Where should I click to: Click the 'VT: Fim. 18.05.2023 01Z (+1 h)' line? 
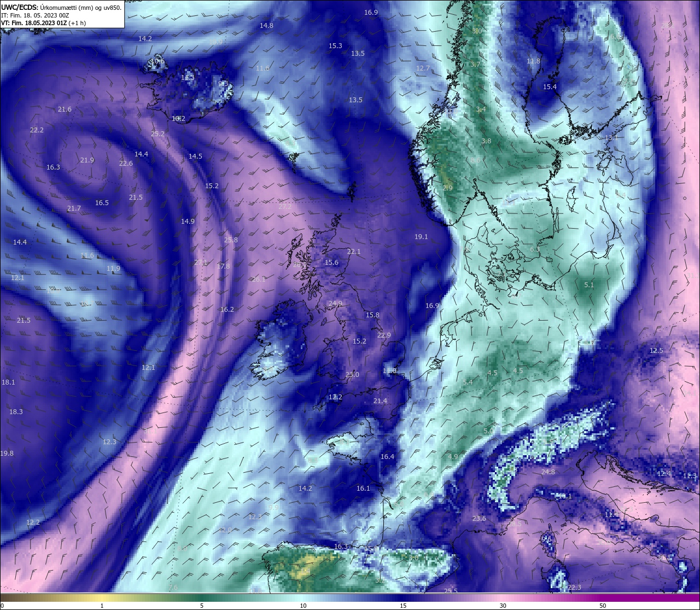tap(43, 23)
